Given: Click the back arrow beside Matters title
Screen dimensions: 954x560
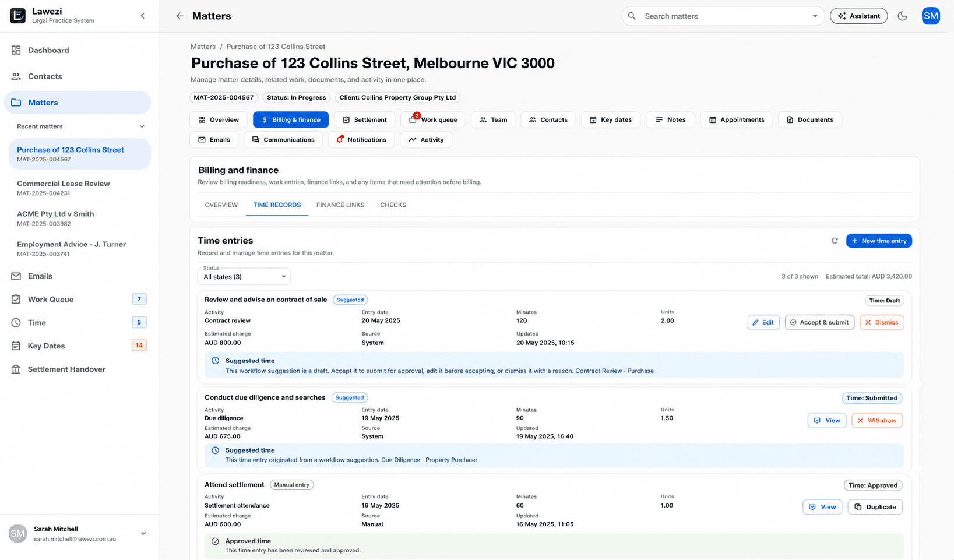Looking at the screenshot, I should (x=179, y=16).
